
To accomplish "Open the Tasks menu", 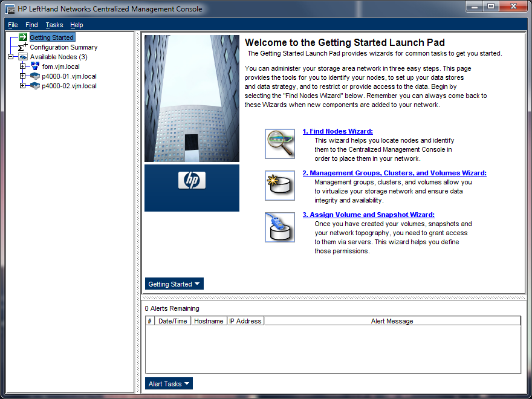I will click(54, 25).
